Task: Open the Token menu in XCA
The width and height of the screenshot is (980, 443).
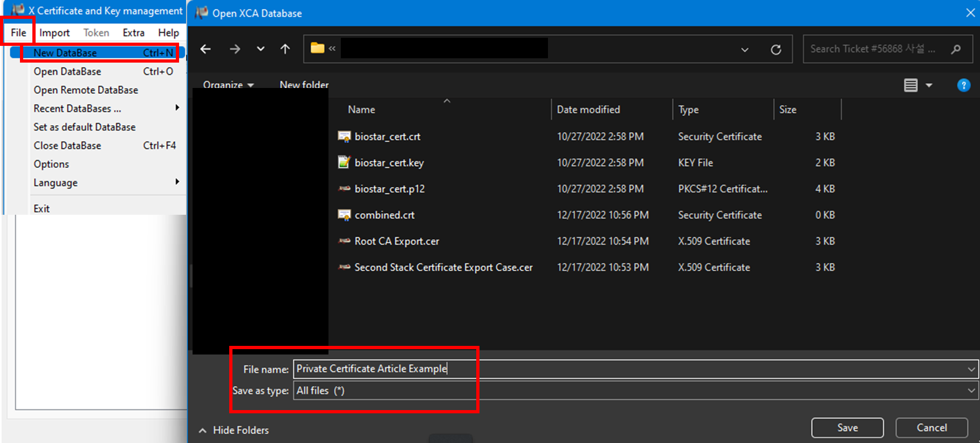Action: click(x=96, y=33)
